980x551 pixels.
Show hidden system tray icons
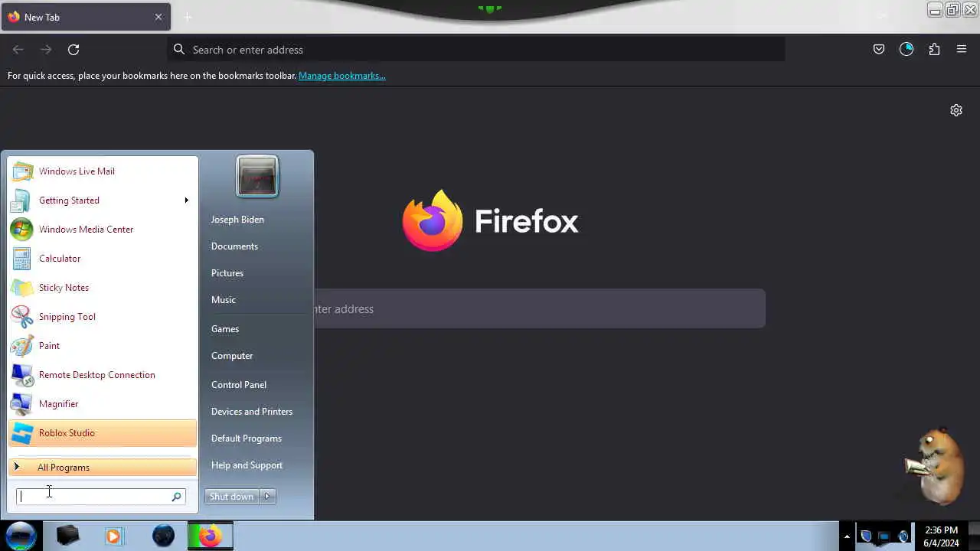[x=847, y=536]
